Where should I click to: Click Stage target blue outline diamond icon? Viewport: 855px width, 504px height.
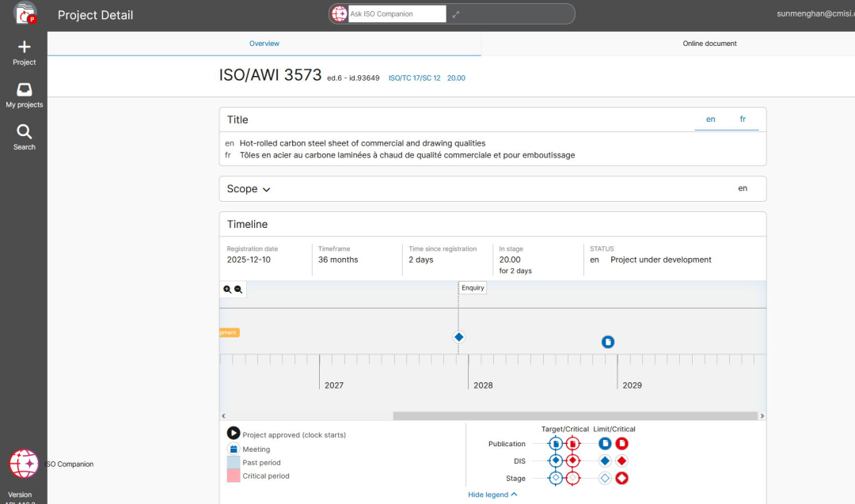pos(556,479)
